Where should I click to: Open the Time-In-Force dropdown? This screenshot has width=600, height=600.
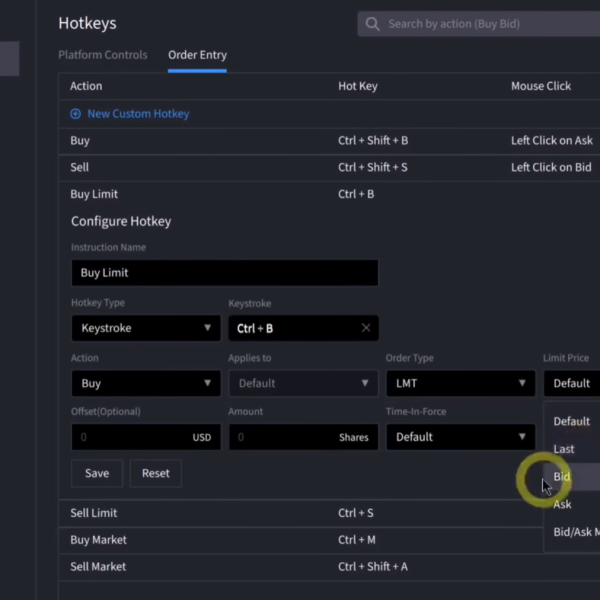460,437
